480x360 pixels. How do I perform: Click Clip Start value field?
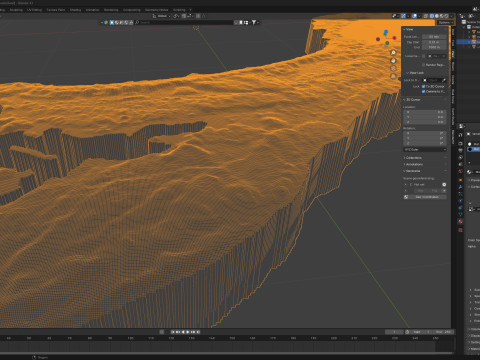pyautogui.click(x=434, y=42)
